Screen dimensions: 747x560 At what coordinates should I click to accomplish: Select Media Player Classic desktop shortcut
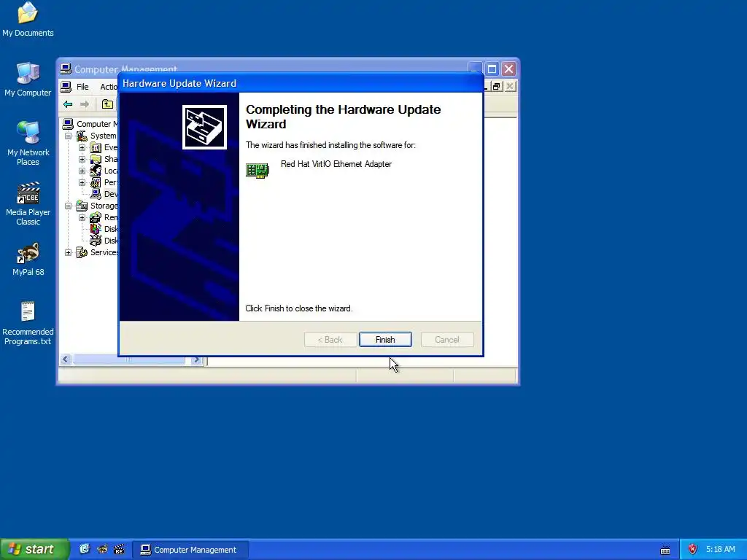(x=28, y=203)
